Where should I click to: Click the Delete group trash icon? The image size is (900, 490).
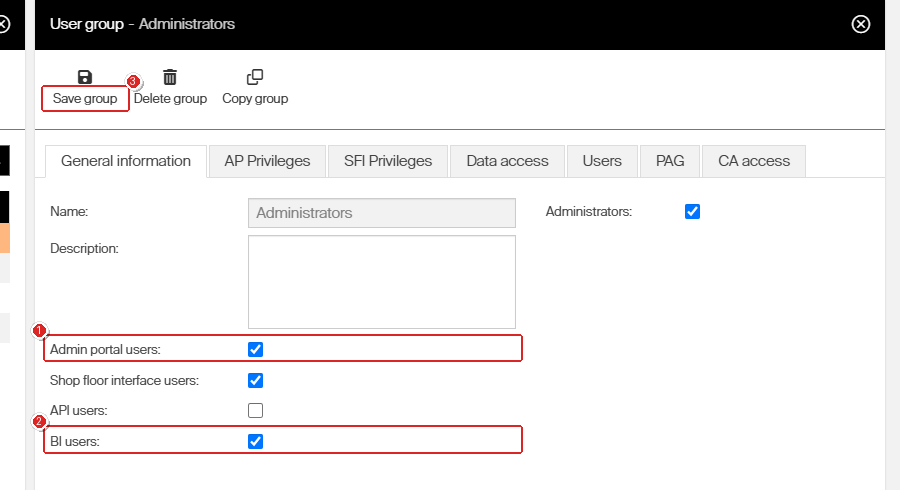(x=170, y=77)
